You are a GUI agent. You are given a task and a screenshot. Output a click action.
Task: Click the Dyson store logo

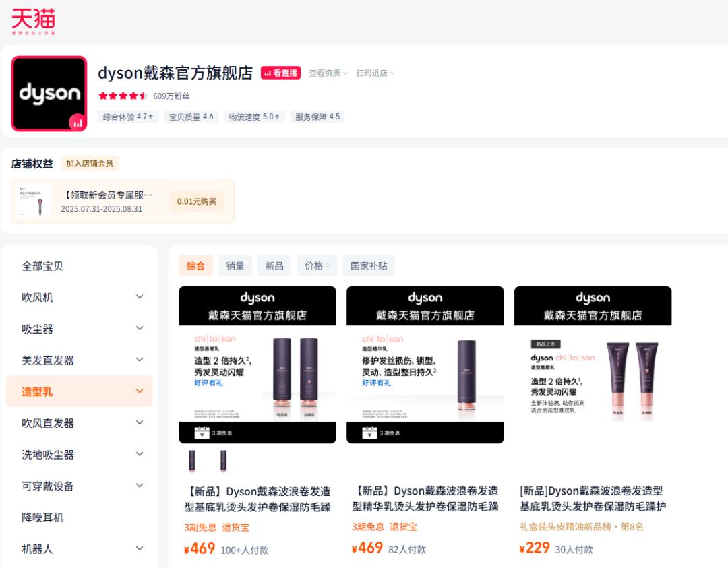click(49, 94)
